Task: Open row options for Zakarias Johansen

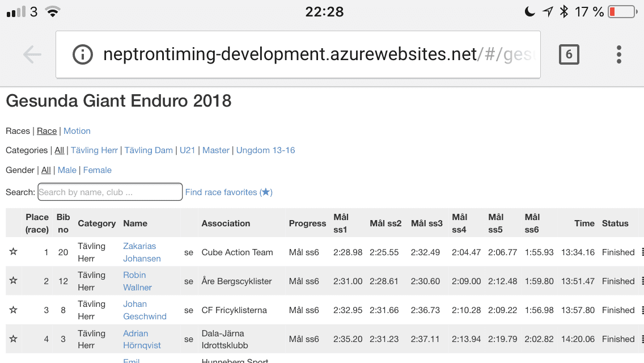Action: [642, 252]
